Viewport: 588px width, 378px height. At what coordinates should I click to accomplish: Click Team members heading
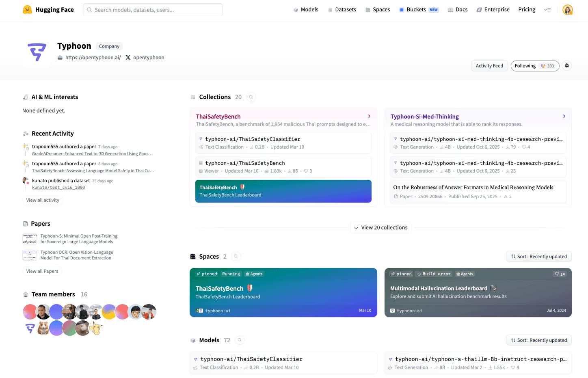pyautogui.click(x=53, y=294)
